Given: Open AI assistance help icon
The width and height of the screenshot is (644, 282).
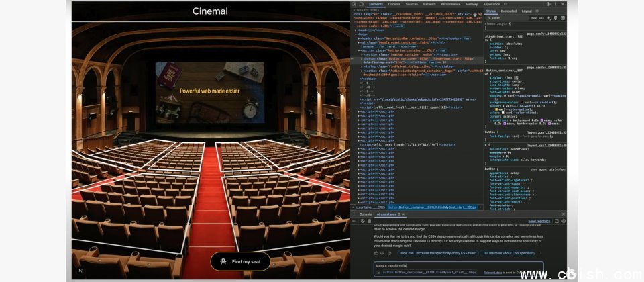Looking at the screenshot, I should pyautogui.click(x=557, y=221).
